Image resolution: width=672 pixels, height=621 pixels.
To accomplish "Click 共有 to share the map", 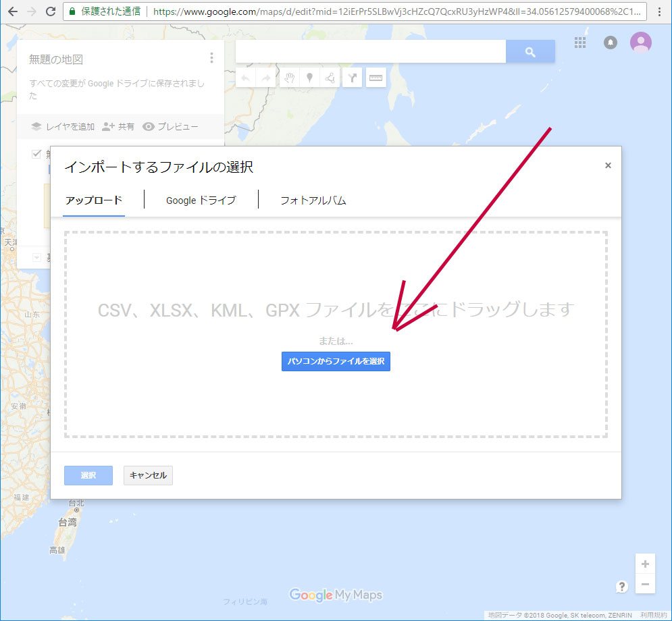I will 118,127.
